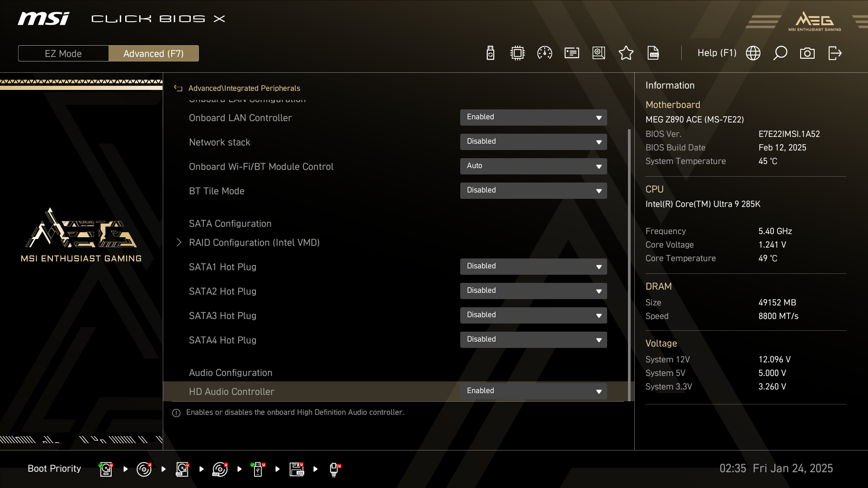Screen dimensions: 868x488
Task: Select the BT Tile Mode label
Action: pyautogui.click(x=217, y=191)
